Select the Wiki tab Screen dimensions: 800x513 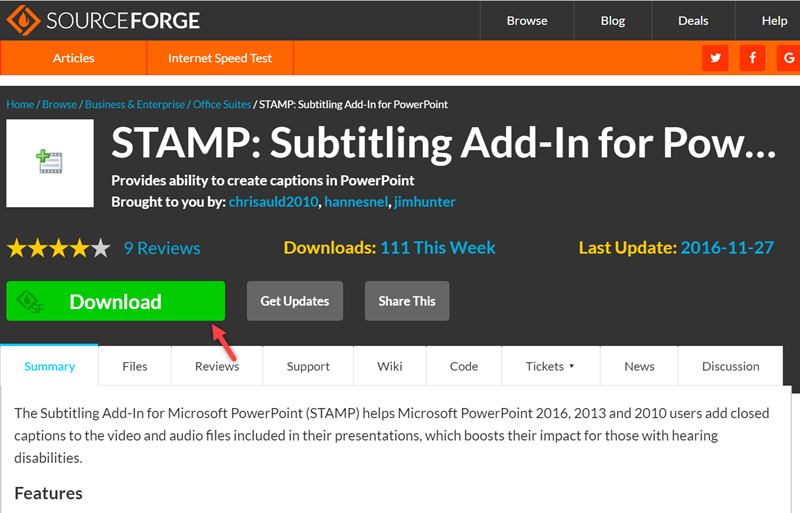390,366
